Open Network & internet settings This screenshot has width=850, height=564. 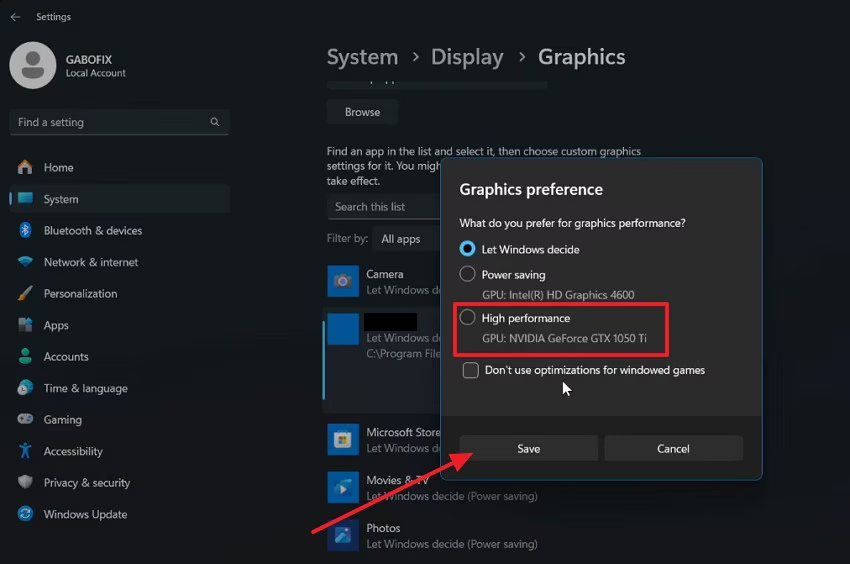(119, 262)
